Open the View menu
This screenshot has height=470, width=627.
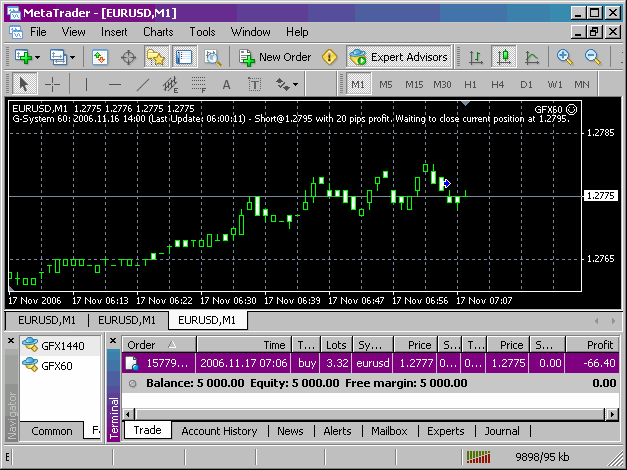pyautogui.click(x=73, y=32)
